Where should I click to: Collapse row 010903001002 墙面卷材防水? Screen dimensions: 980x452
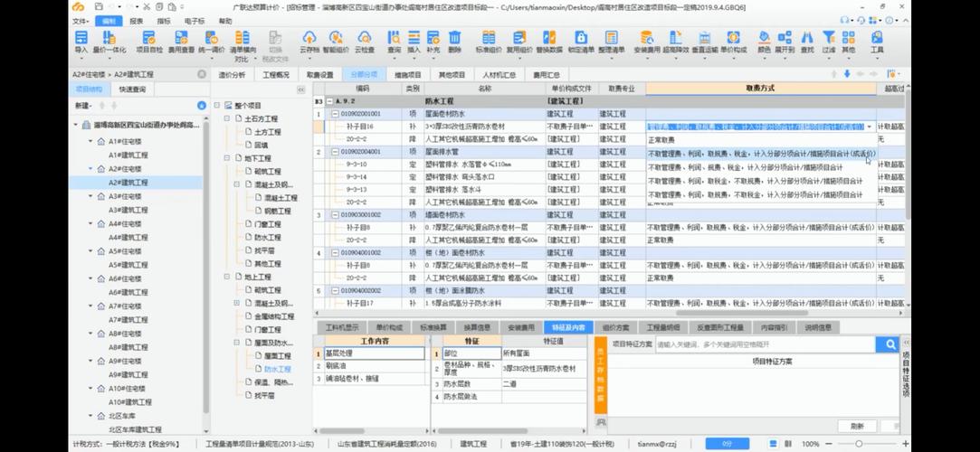pyautogui.click(x=335, y=215)
